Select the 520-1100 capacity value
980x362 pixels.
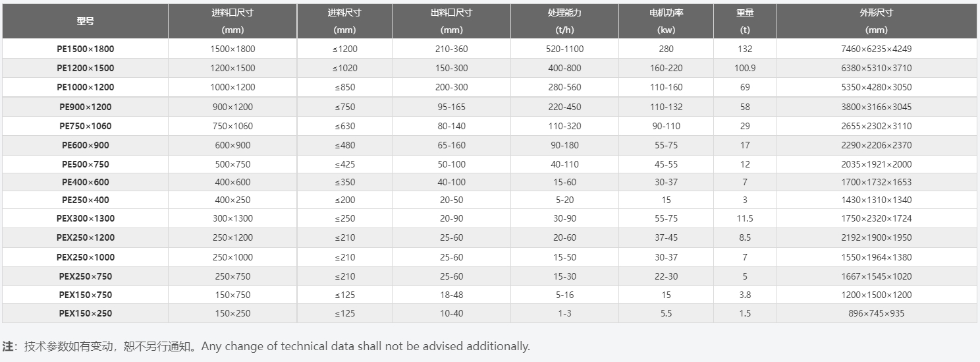[564, 49]
